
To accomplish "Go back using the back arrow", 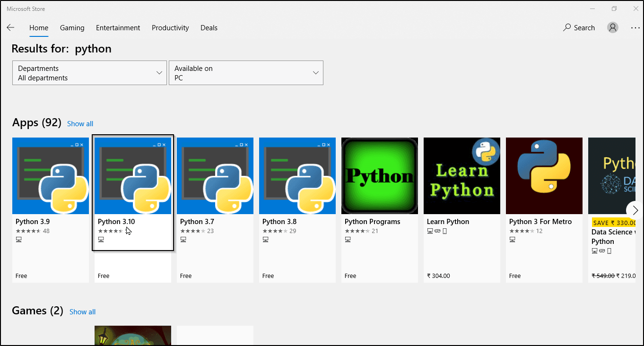I will pos(10,28).
